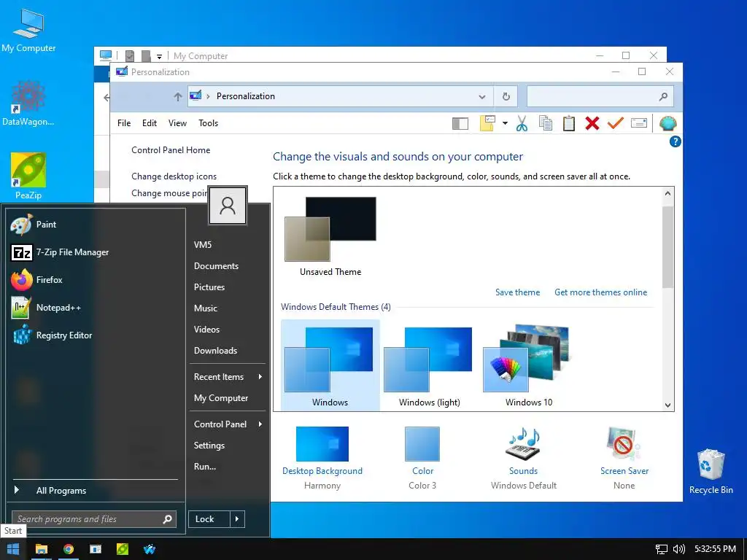The width and height of the screenshot is (747, 560).
Task: Open the Lock button options arrow
Action: pos(237,519)
